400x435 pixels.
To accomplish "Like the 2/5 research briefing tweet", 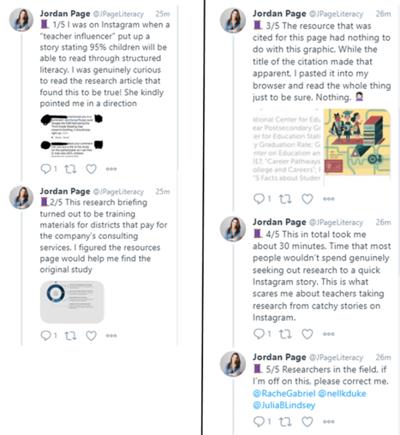I will tap(91, 335).
